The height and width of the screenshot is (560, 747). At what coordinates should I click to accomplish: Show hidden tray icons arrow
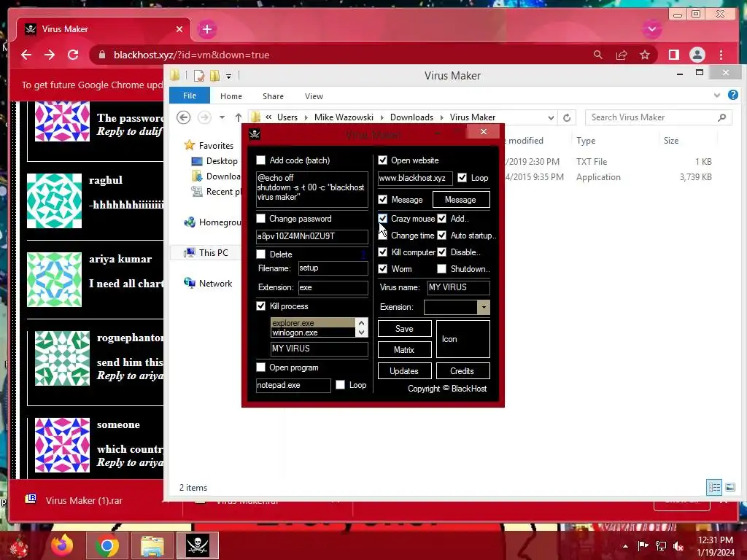coord(625,546)
